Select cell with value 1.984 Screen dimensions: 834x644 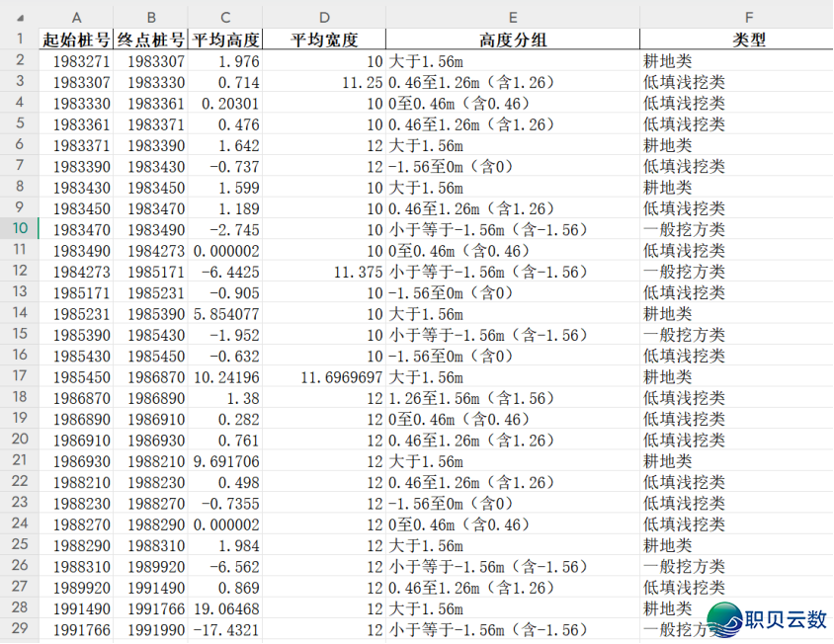tap(225, 545)
